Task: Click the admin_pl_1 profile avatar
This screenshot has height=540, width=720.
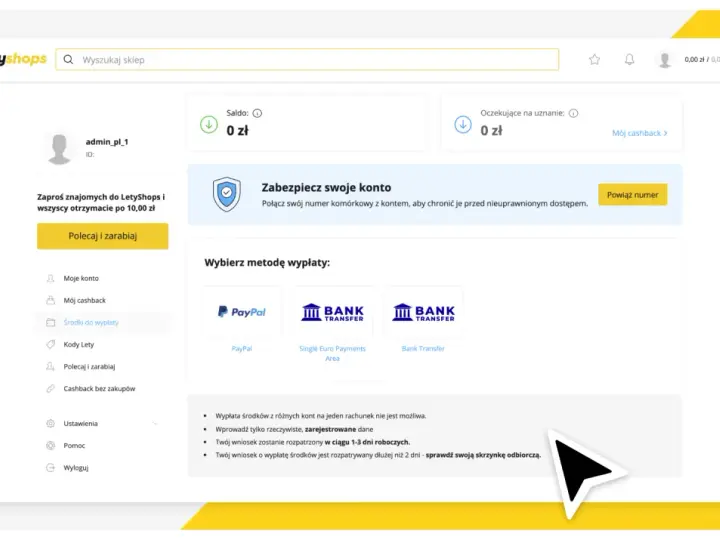Action: pyautogui.click(x=60, y=149)
